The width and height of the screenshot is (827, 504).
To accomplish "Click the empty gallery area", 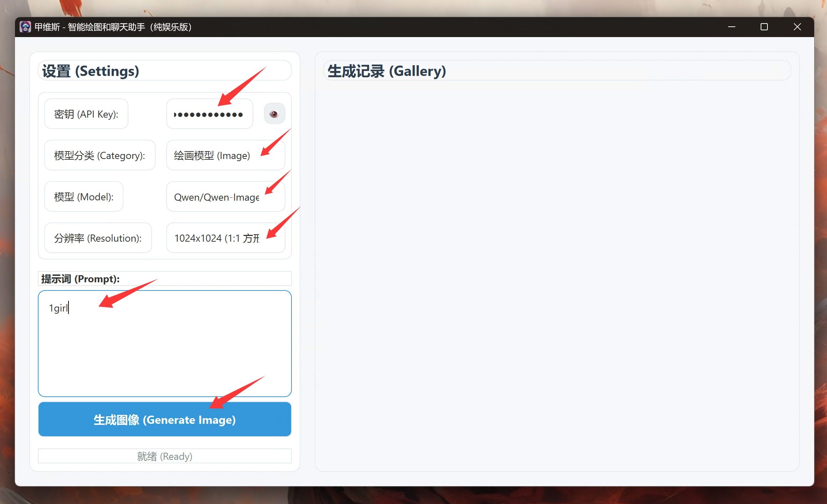I will click(x=557, y=271).
